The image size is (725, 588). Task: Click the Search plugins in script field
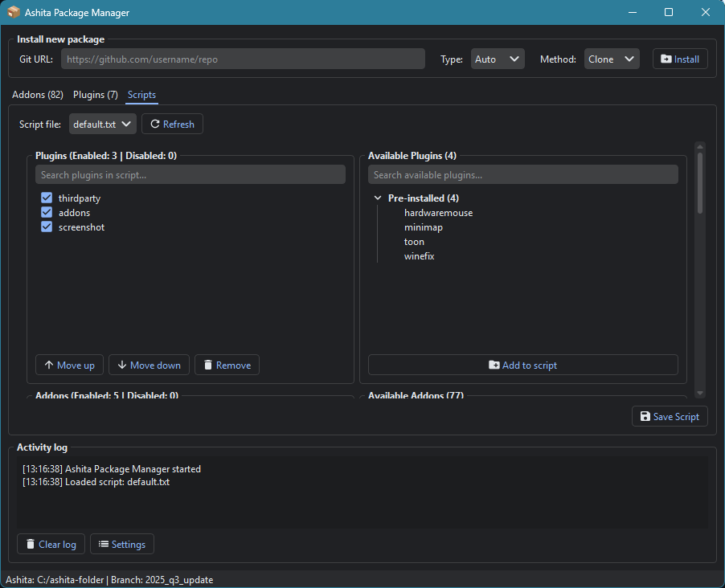(190, 175)
